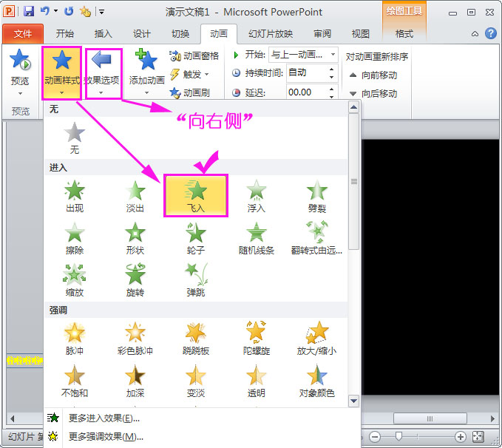
Task: Apply the 缩放 zoom animation
Action: click(x=74, y=280)
